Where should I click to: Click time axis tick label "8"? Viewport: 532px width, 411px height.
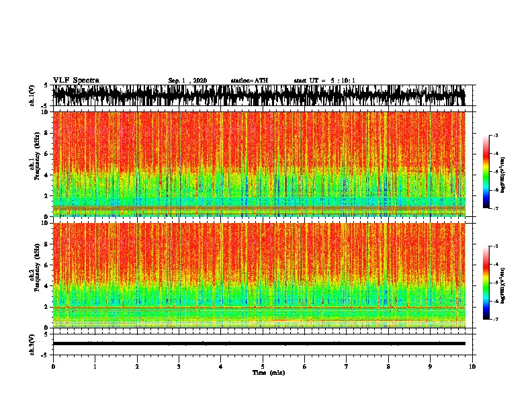point(388,367)
